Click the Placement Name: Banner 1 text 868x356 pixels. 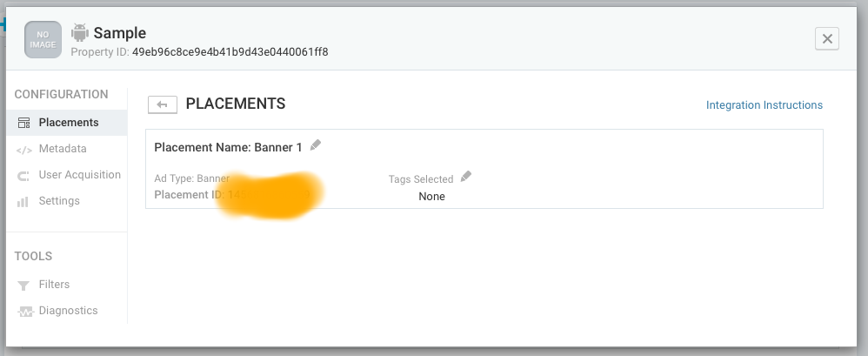coord(228,147)
